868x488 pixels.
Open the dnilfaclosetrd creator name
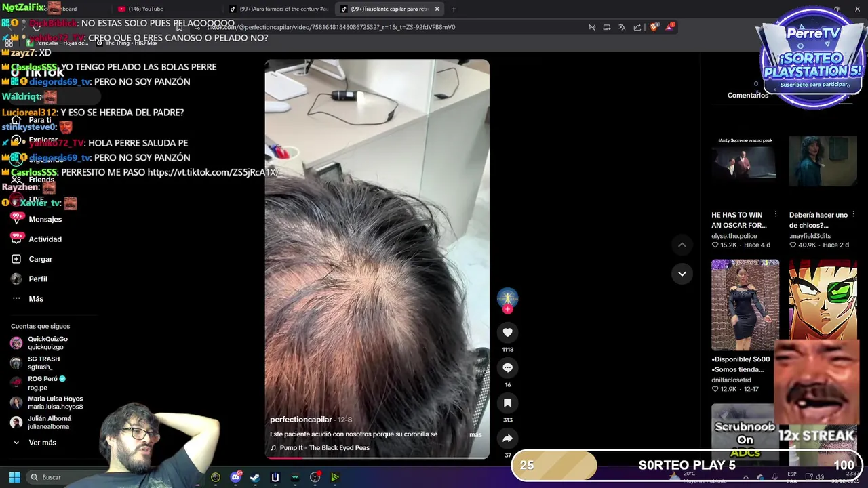(731, 380)
